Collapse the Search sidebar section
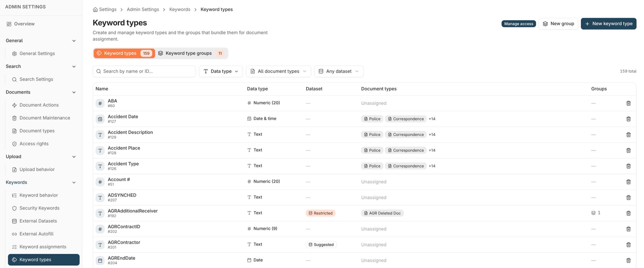The width and height of the screenshot is (644, 268). (x=74, y=66)
